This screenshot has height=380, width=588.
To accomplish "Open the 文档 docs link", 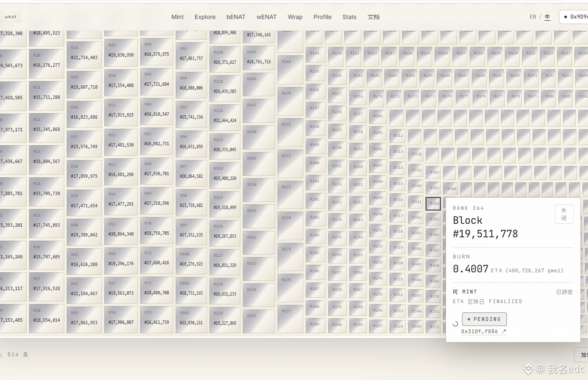I will point(373,17).
